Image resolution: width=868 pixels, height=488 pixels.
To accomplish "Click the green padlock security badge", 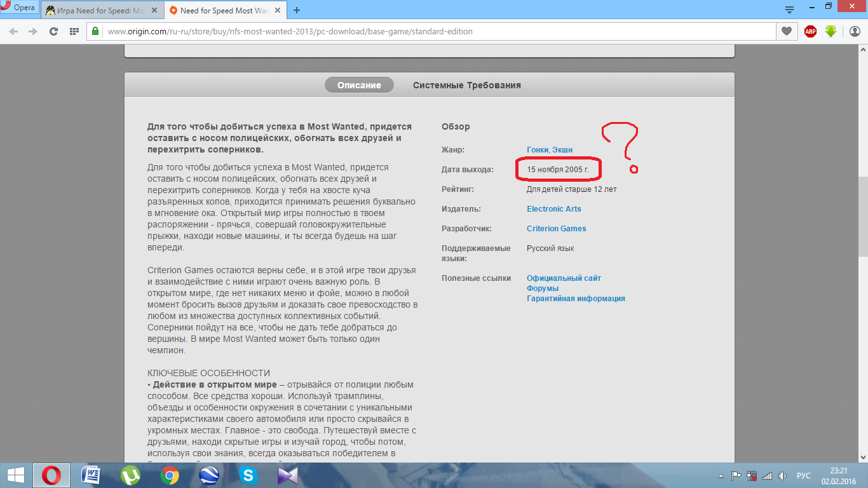I will (96, 31).
